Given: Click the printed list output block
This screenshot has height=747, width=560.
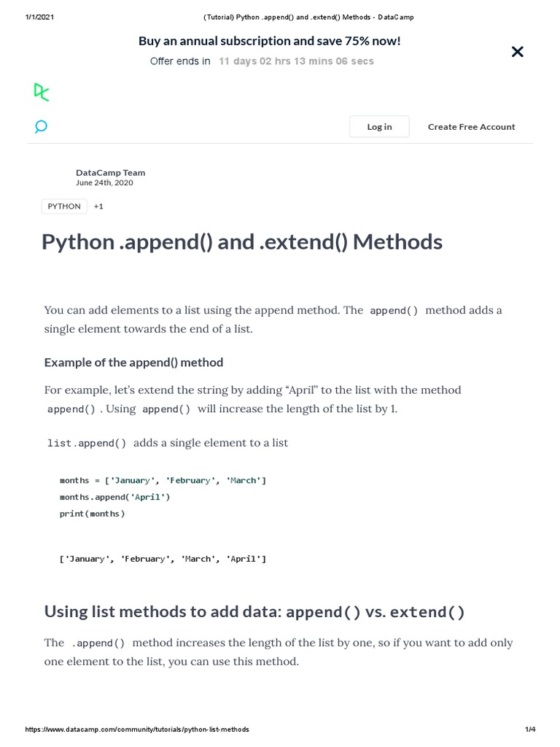Looking at the screenshot, I should [x=163, y=559].
